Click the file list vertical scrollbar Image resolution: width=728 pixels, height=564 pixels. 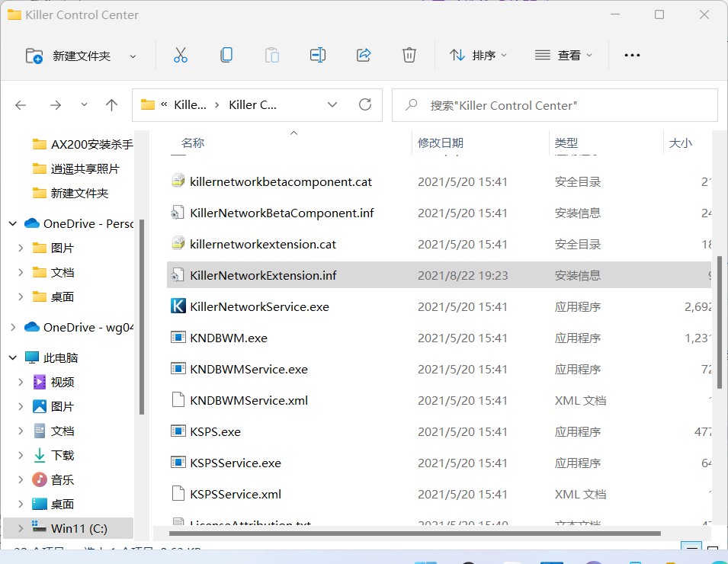tap(720, 322)
